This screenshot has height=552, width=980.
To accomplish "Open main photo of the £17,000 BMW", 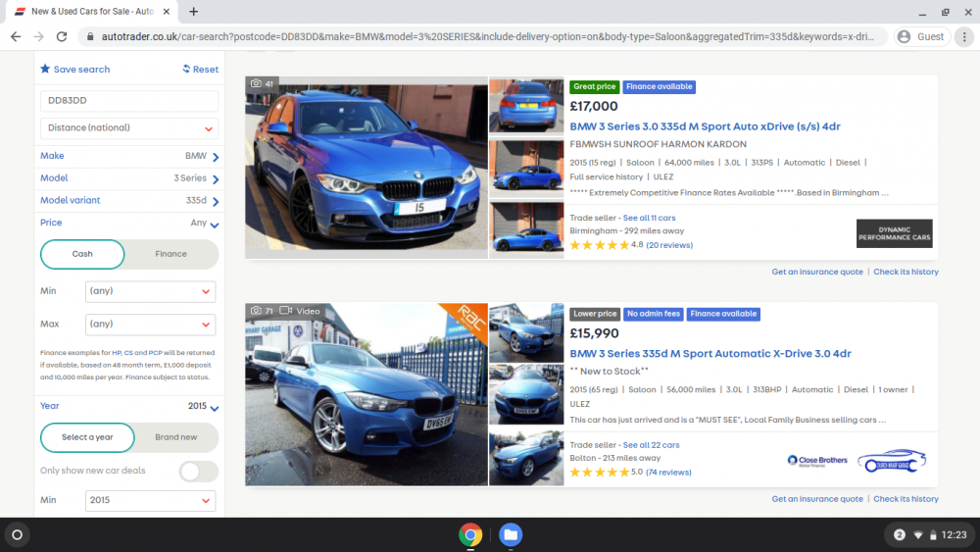I will 367,168.
